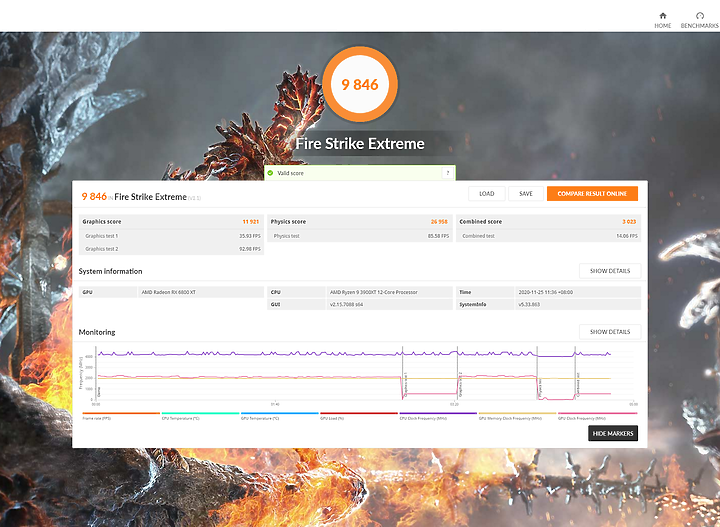Click the Physics test chart marker
Screen dimensions: 720x527
[x=540, y=388]
